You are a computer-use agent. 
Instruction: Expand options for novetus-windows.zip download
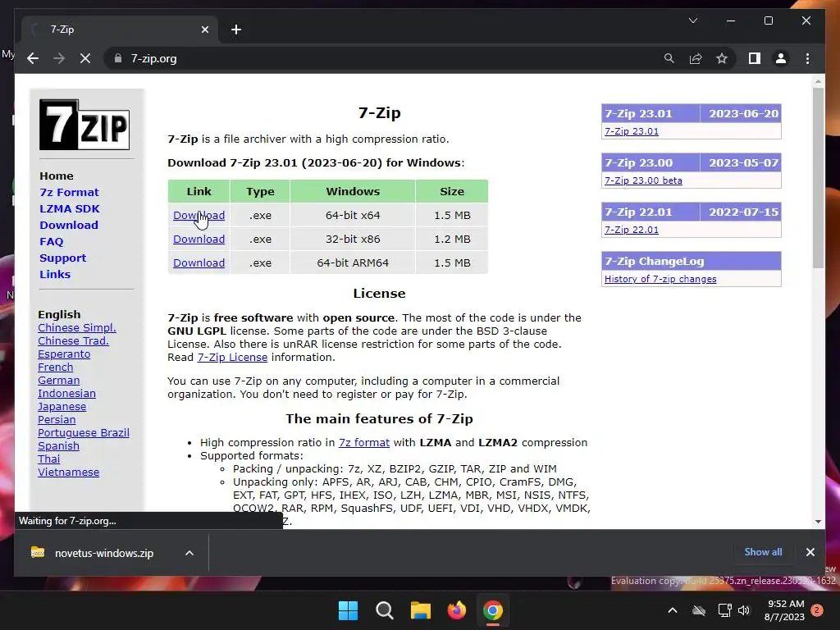tap(189, 553)
